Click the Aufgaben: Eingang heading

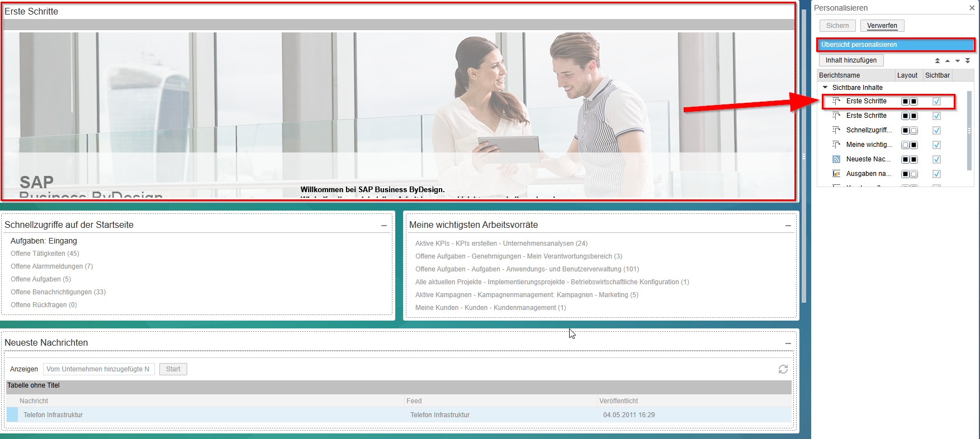[x=44, y=241]
